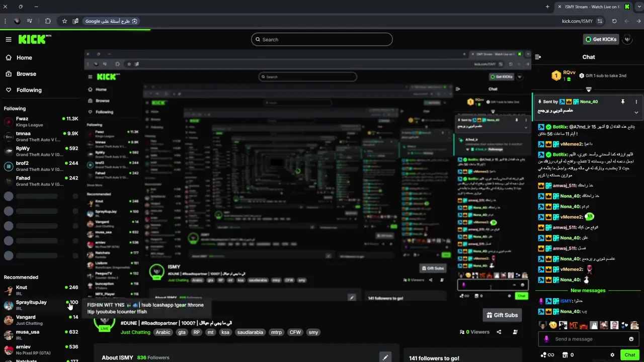Open the profile avatar menu
Screen dimensions: 644x362
coord(627,39)
